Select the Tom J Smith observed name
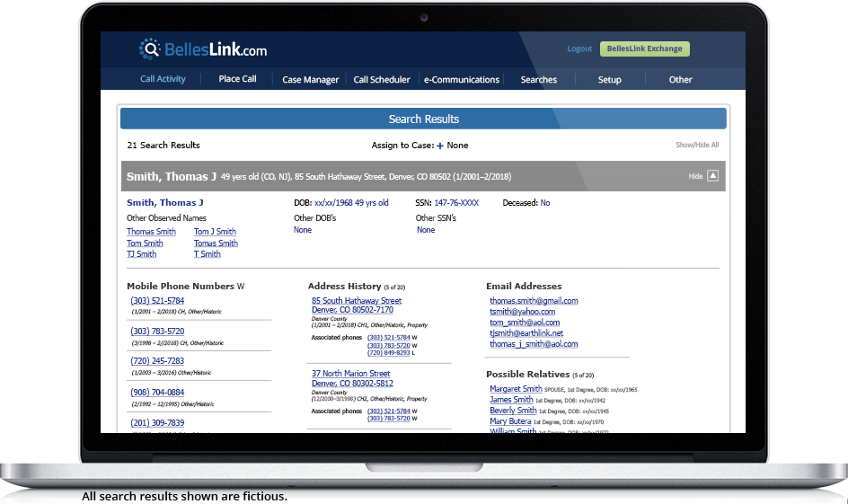This screenshot has width=848, height=504. click(215, 232)
